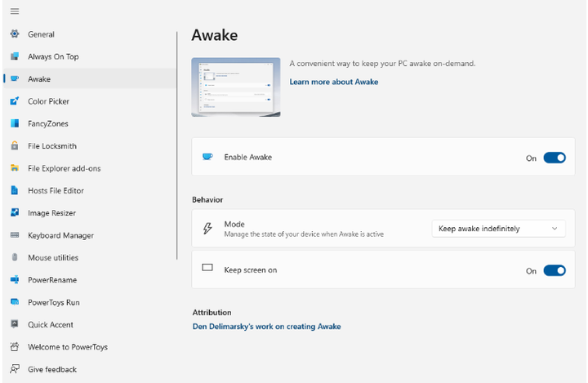Turn off Keep screen on toggle
588x383 pixels.
tap(555, 270)
